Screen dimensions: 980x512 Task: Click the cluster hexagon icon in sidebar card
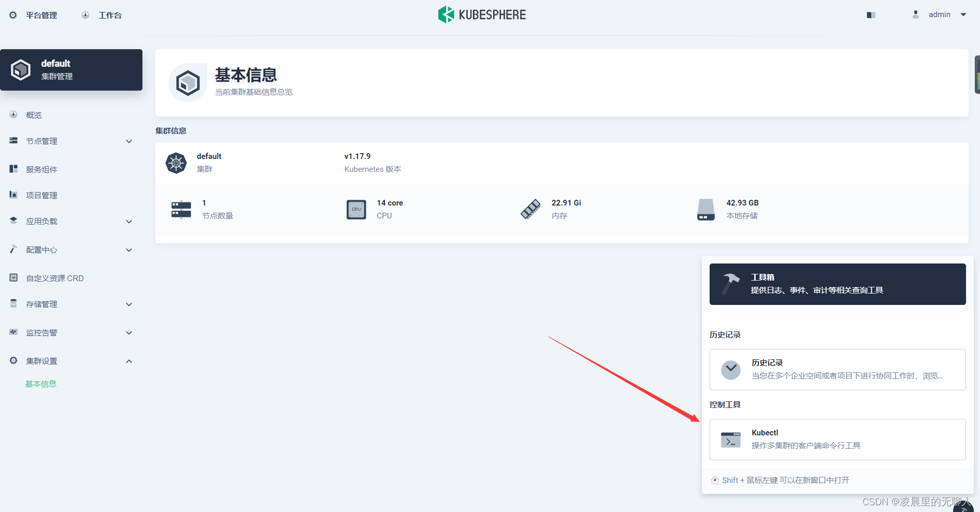pyautogui.click(x=21, y=70)
